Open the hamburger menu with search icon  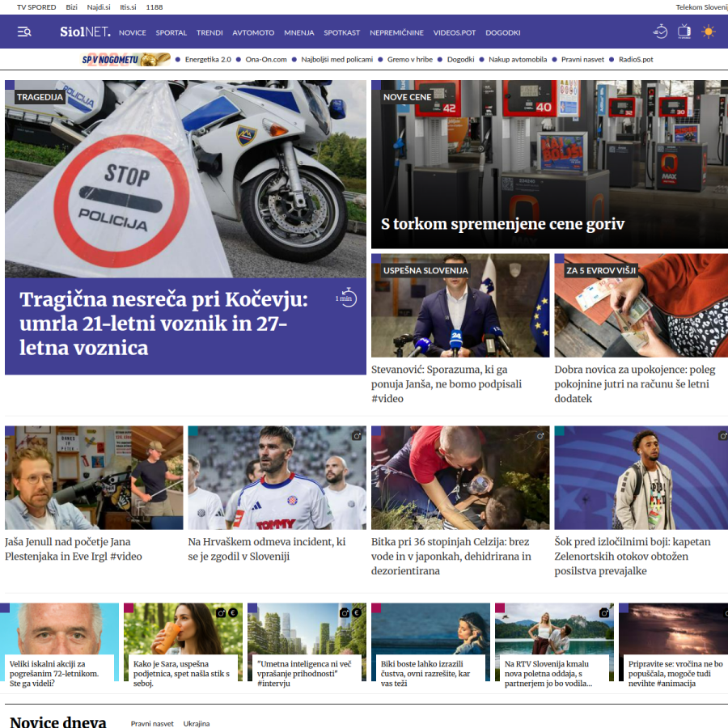[24, 32]
